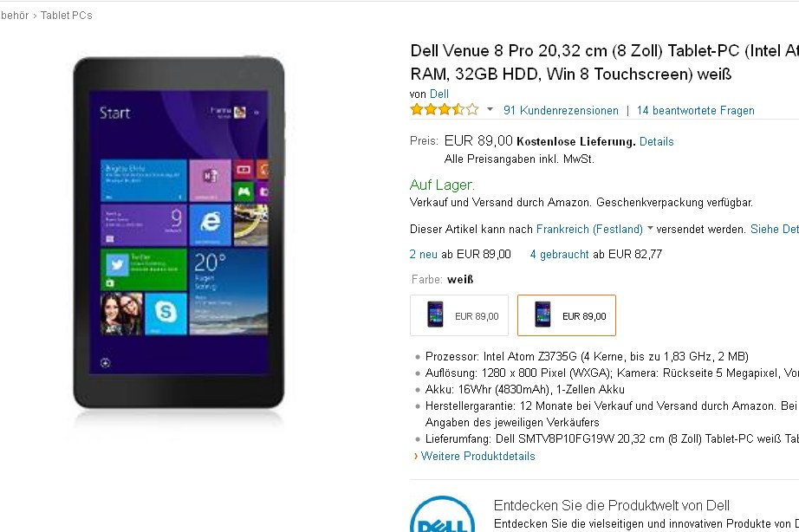Click the star rating icon
Screen dimensions: 799x532
coord(445,109)
